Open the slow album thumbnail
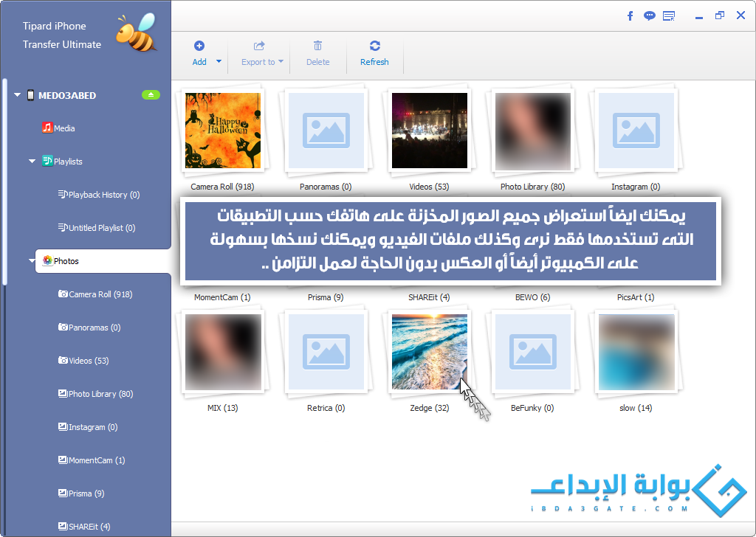This screenshot has width=756, height=537. (x=636, y=352)
